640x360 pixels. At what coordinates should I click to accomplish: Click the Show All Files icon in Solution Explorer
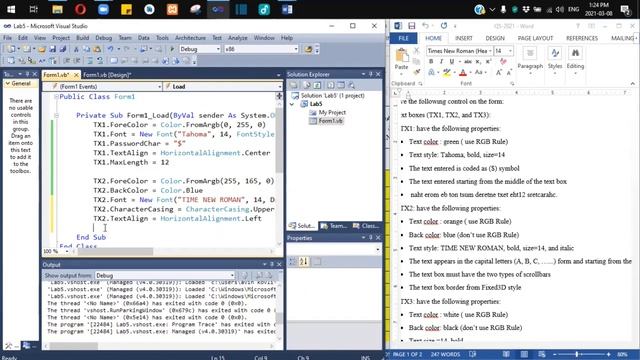pos(306,85)
